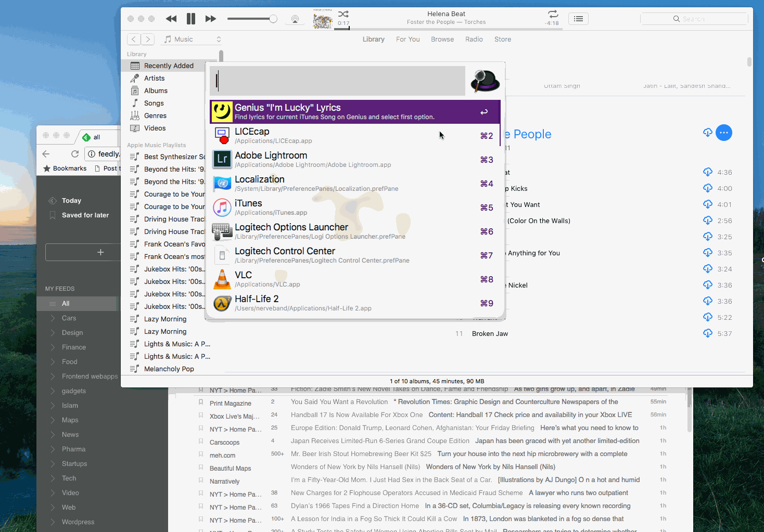Download the track lasting 4:36
764x532 pixels.
pyautogui.click(x=708, y=172)
